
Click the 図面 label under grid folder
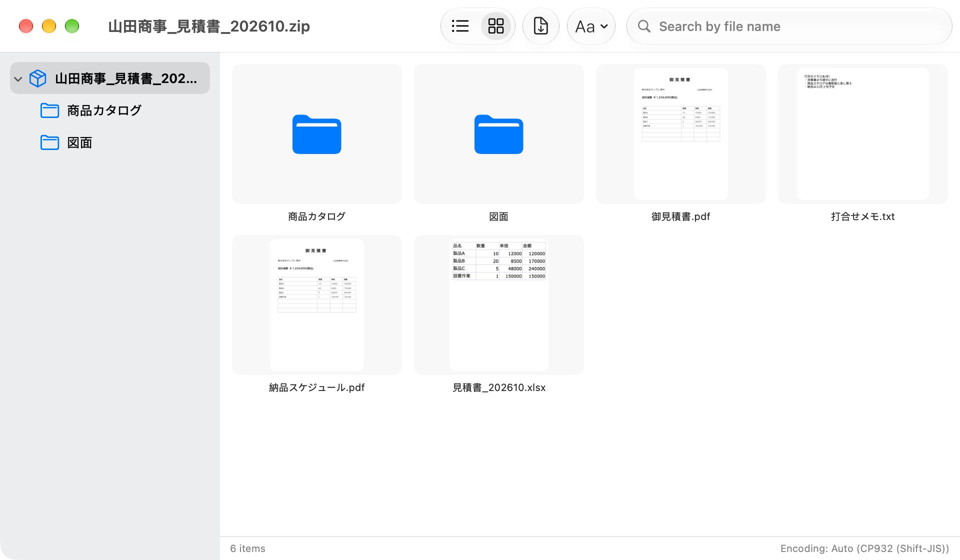pyautogui.click(x=499, y=216)
